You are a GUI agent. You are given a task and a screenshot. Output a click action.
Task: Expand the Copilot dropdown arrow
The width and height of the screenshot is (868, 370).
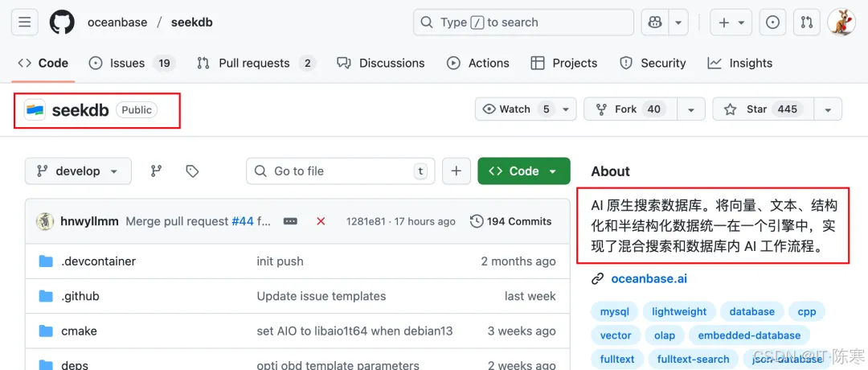tap(678, 23)
